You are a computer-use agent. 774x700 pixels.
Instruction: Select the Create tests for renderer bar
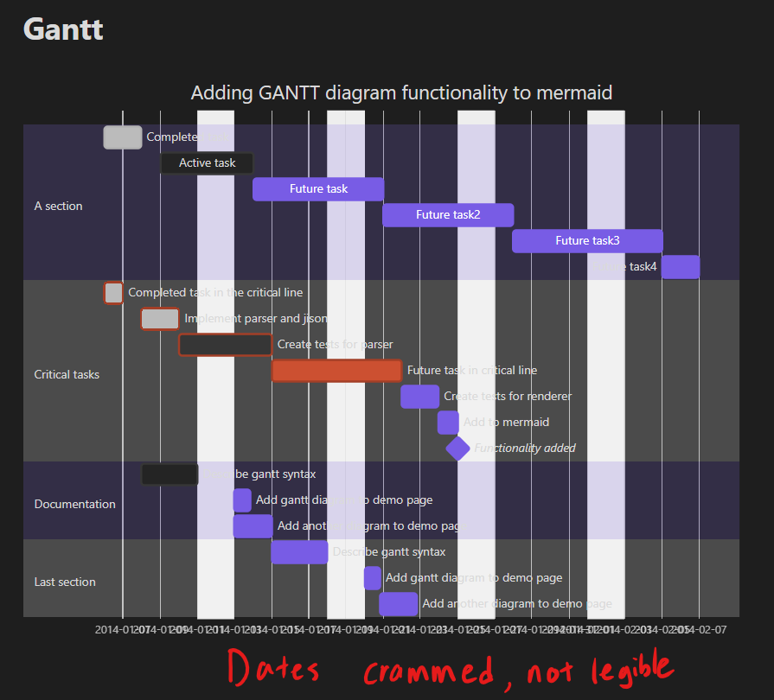[x=419, y=396]
